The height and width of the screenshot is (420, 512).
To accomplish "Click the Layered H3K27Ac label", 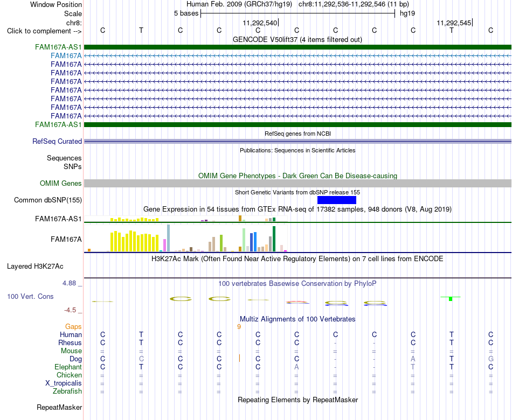I will pyautogui.click(x=35, y=267).
